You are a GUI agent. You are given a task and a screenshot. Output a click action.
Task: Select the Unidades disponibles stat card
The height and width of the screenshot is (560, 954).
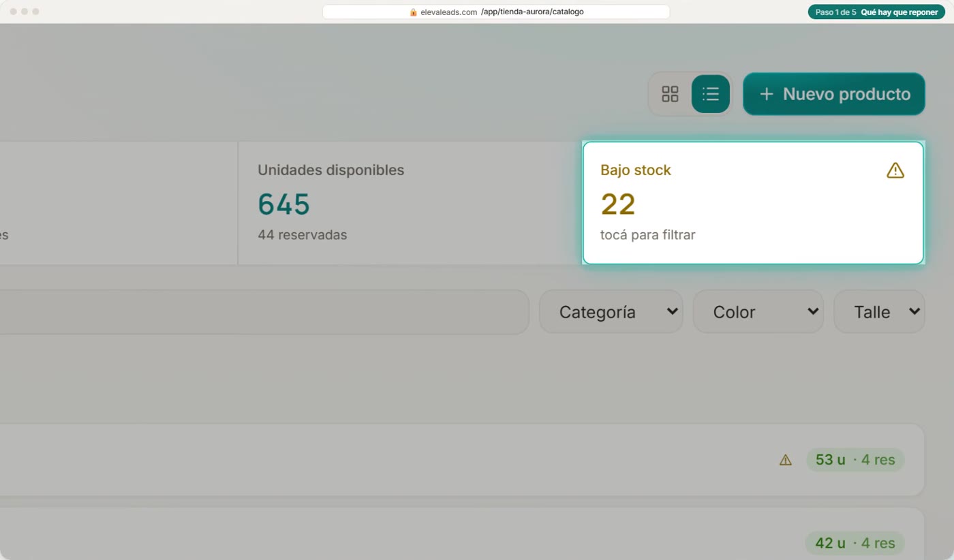pyautogui.click(x=409, y=203)
